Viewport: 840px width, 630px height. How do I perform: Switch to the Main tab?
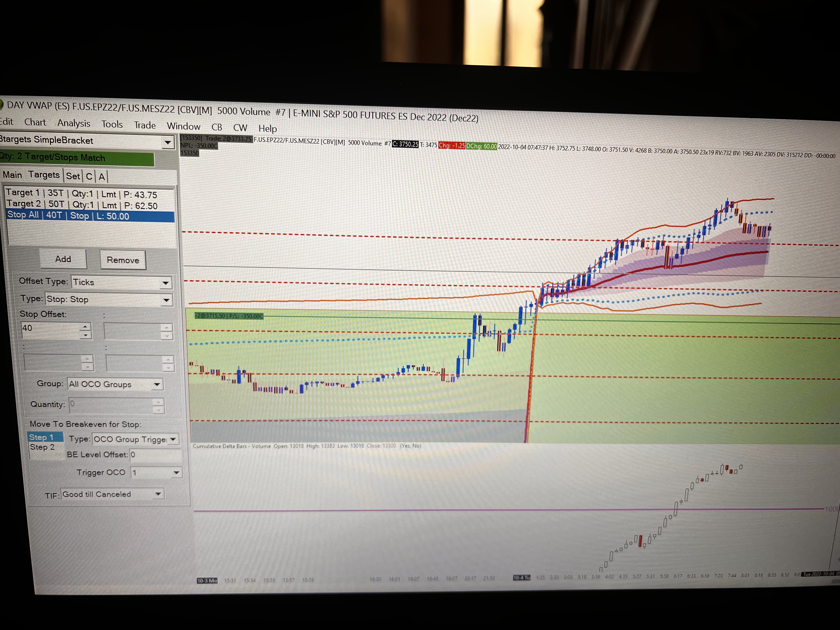pos(12,175)
